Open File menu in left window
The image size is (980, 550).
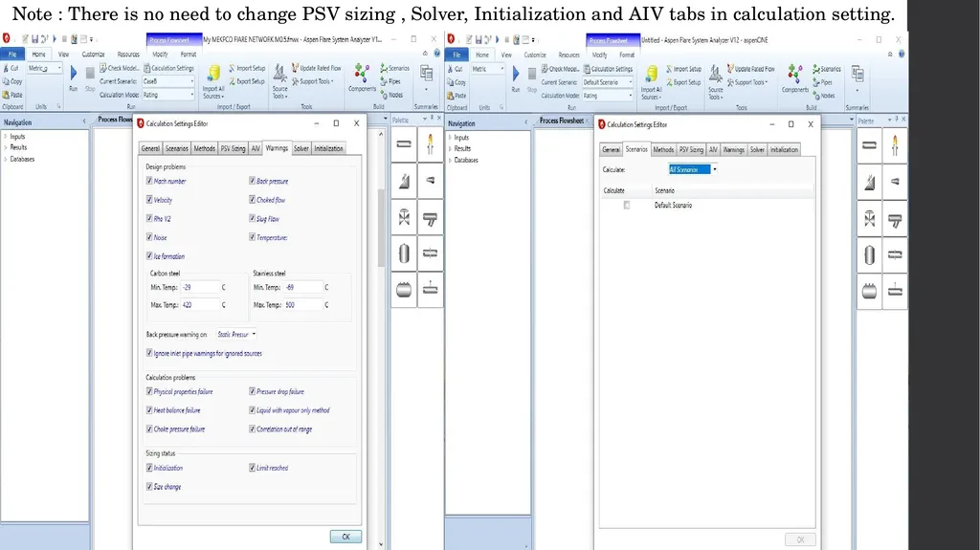point(11,55)
